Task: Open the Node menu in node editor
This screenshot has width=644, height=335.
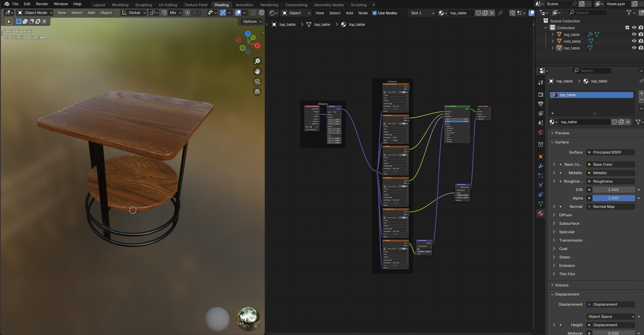Action: [363, 13]
